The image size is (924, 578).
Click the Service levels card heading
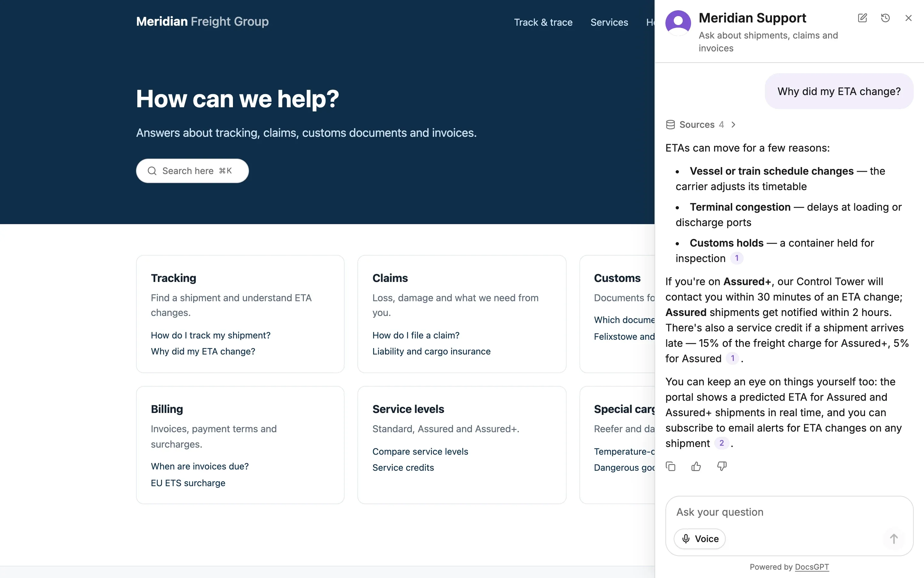click(x=408, y=409)
